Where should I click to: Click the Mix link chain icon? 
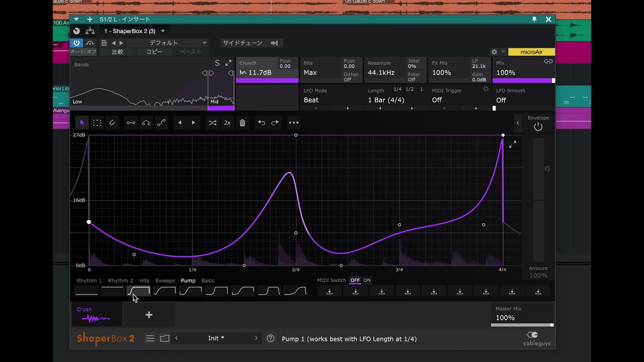pos(548,61)
